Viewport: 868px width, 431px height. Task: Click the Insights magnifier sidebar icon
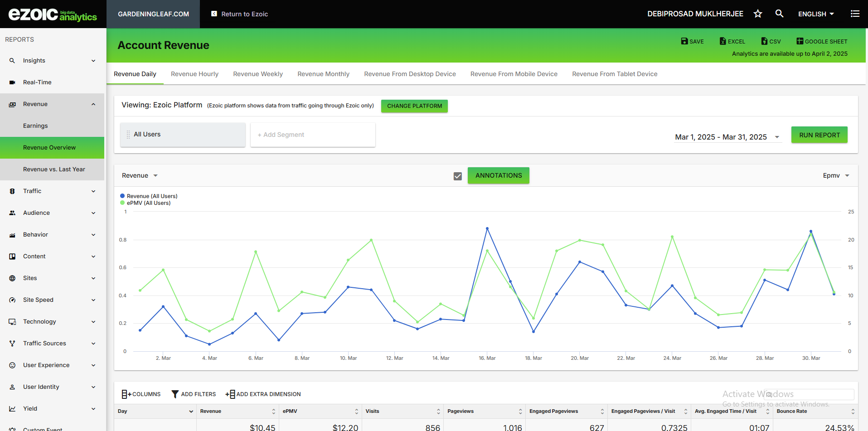(x=12, y=60)
